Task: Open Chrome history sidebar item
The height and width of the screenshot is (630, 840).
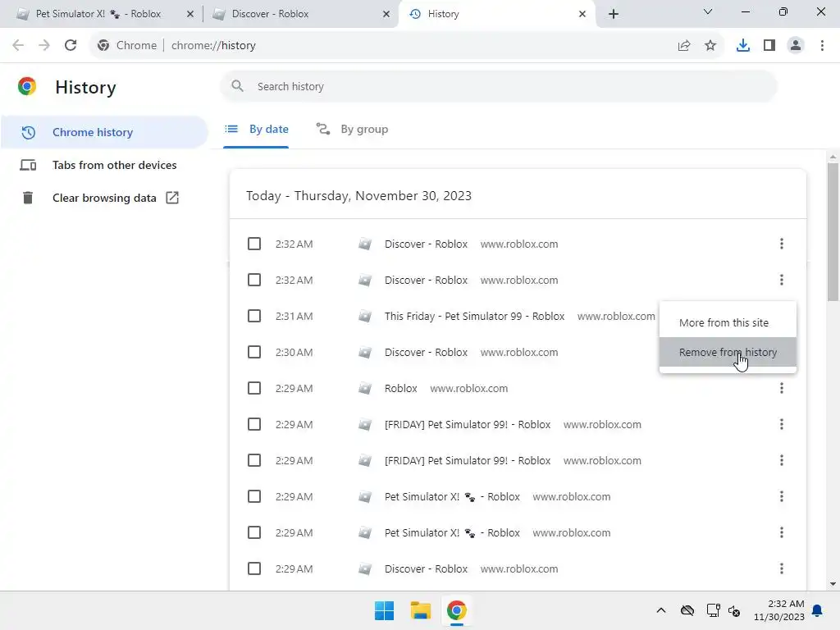Action: pos(104,132)
